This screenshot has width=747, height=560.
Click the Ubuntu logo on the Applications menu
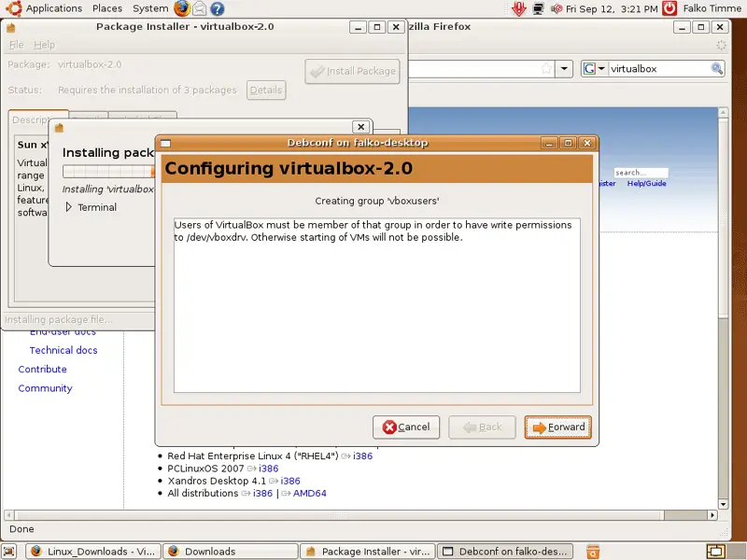click(x=13, y=8)
